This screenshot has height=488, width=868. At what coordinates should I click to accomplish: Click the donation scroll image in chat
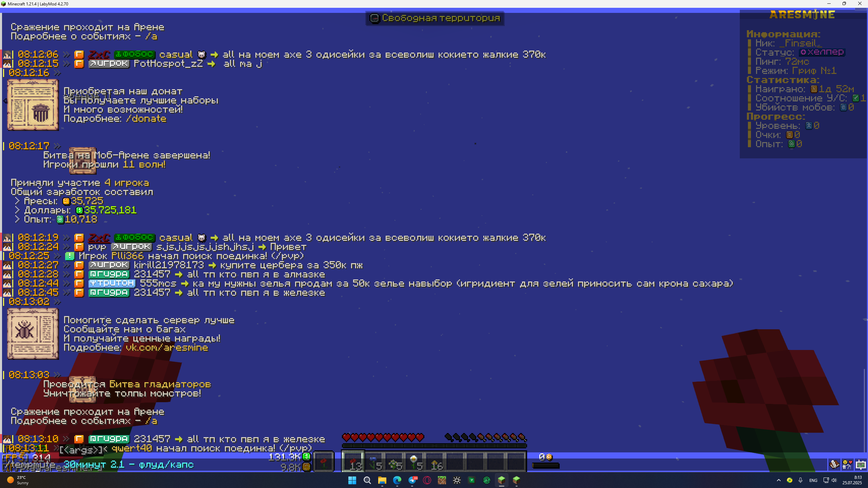[x=33, y=105]
